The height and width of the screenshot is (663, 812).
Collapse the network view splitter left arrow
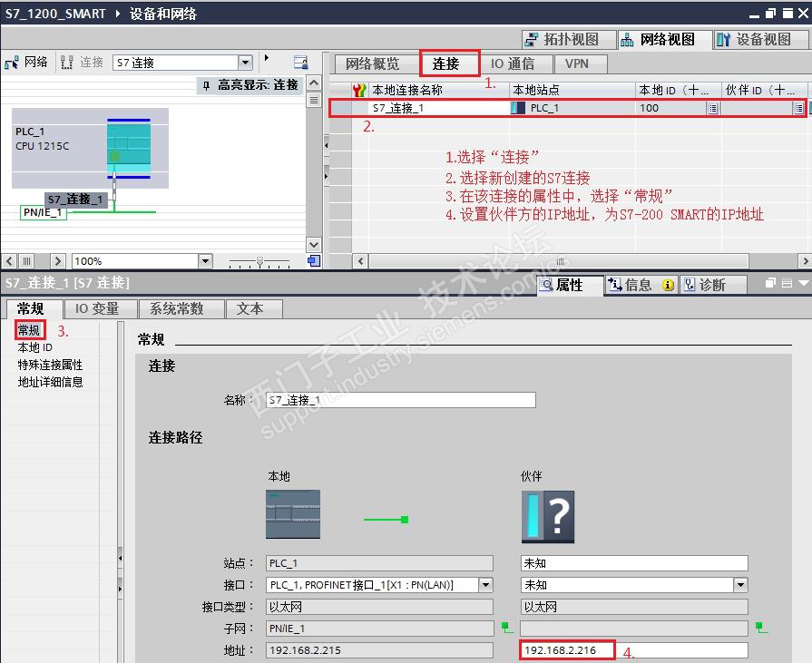327,146
